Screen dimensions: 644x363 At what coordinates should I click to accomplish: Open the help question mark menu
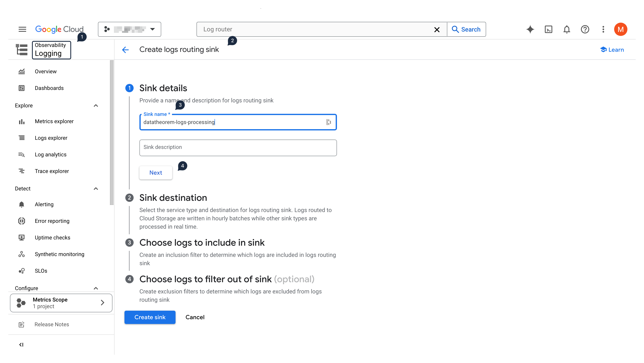click(x=585, y=29)
